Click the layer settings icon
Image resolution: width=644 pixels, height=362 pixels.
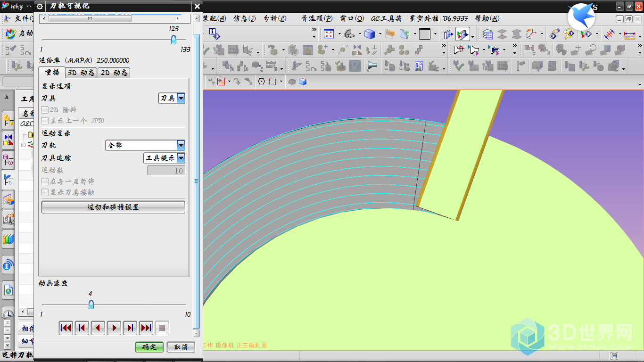pyautogui.click(x=488, y=34)
